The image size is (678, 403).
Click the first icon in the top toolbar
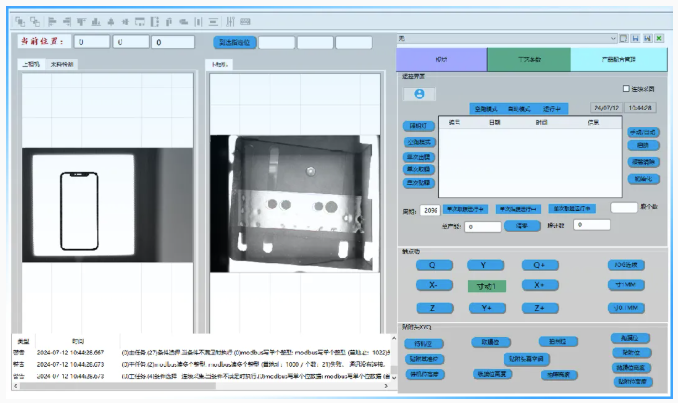pos(22,21)
